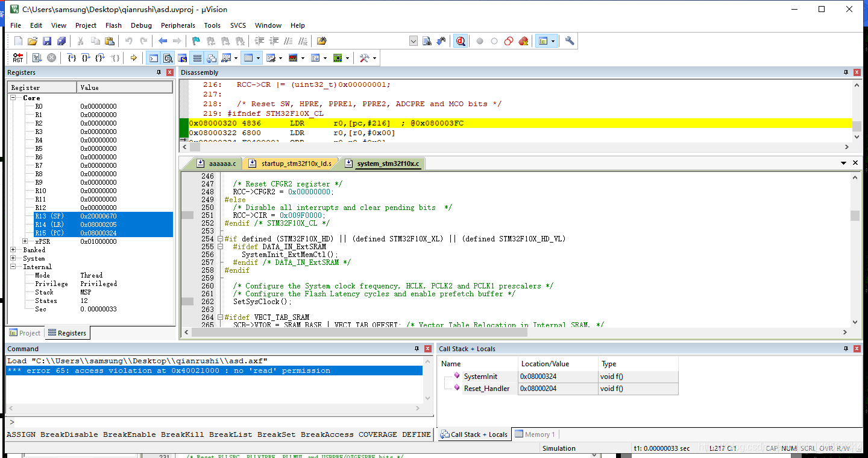The image size is (868, 458).
Task: Toggle the Command window button
Action: pyautogui.click(x=154, y=58)
